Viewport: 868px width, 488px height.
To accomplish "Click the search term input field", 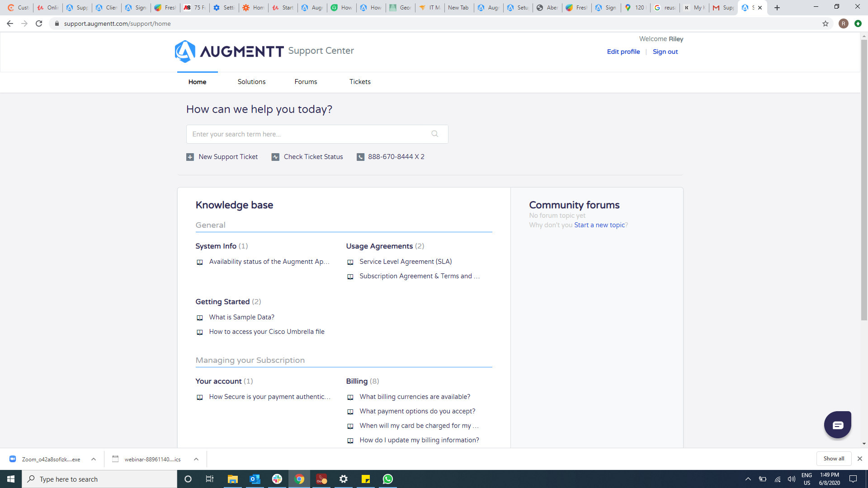I will point(307,134).
